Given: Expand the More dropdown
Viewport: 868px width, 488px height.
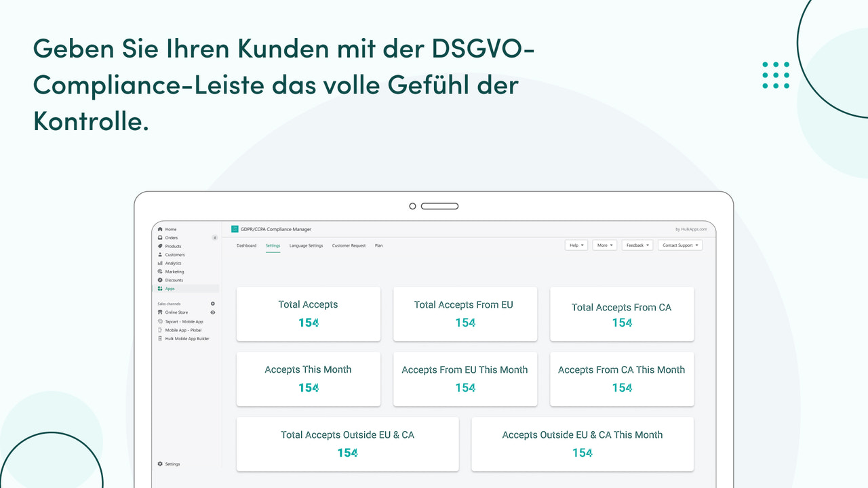Looking at the screenshot, I should (605, 245).
